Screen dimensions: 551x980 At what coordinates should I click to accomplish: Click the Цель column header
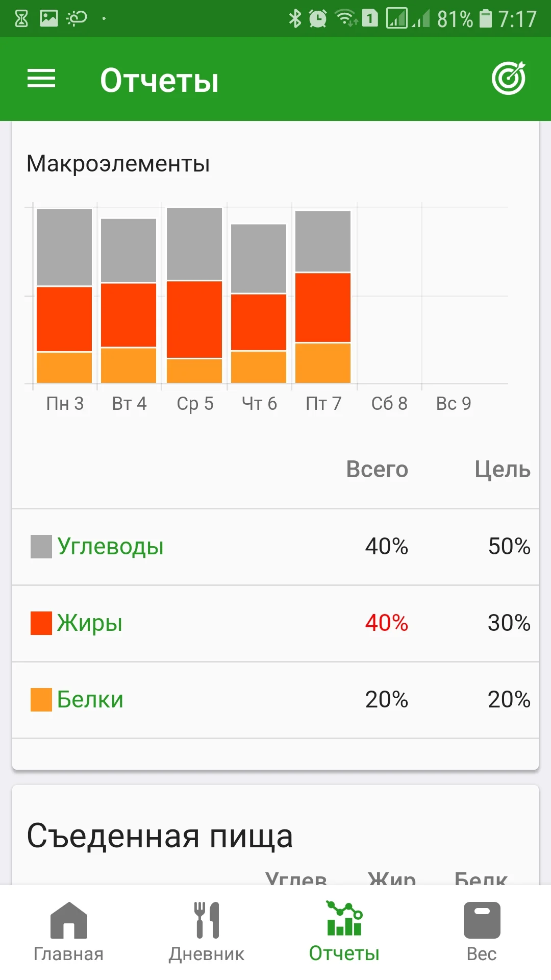pyautogui.click(x=503, y=470)
